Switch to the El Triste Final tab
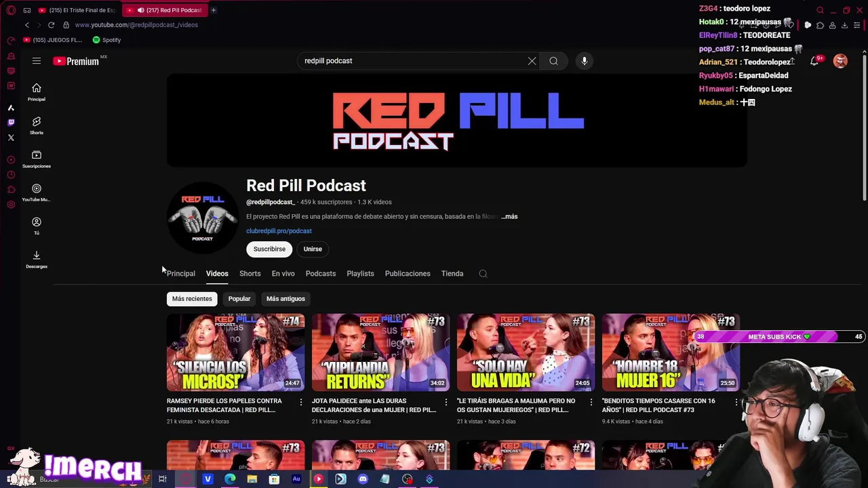Screen dimensions: 868x488 coord(77,10)
